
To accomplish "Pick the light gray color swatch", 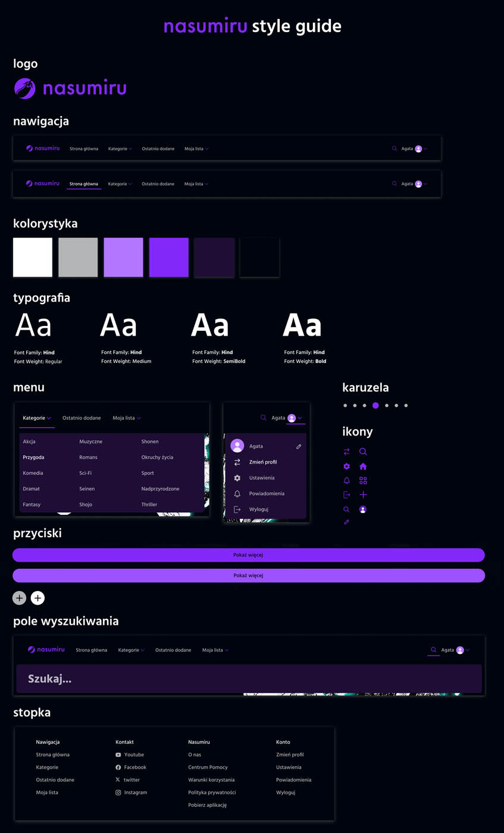I will (78, 258).
